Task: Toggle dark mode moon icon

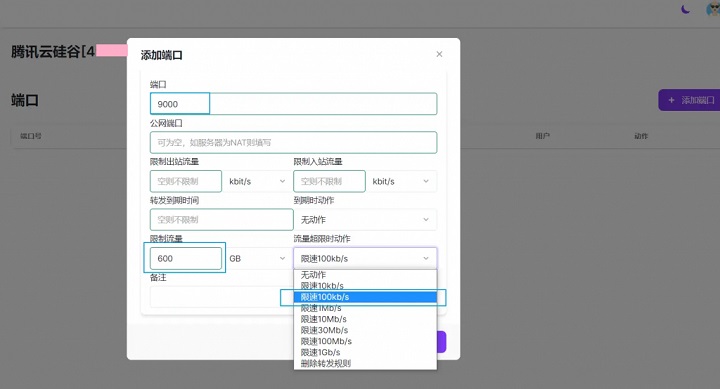Action: (x=686, y=9)
